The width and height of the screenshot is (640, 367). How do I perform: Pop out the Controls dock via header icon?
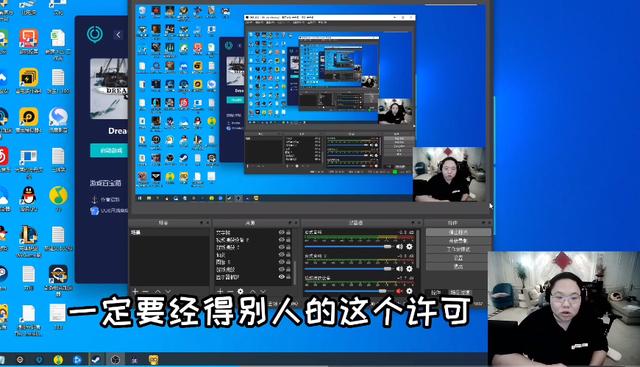483,222
